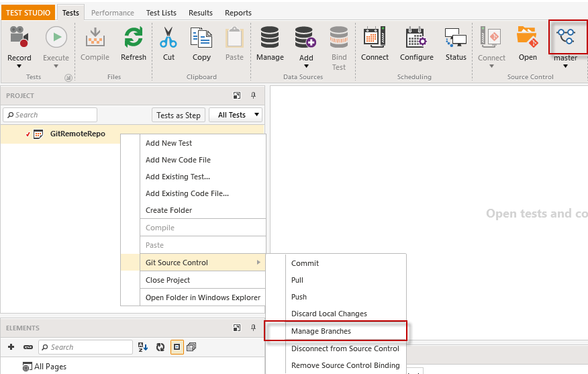Expand the master branch dropdown arrow
Image resolution: width=588 pixels, height=374 pixels.
point(565,66)
